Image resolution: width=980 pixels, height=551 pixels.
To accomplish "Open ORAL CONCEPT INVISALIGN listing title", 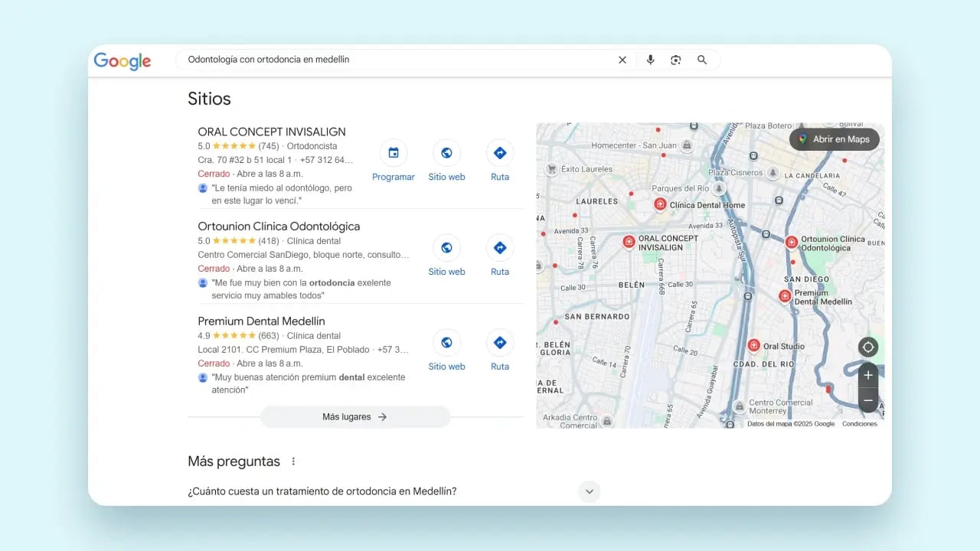I will 272,132.
